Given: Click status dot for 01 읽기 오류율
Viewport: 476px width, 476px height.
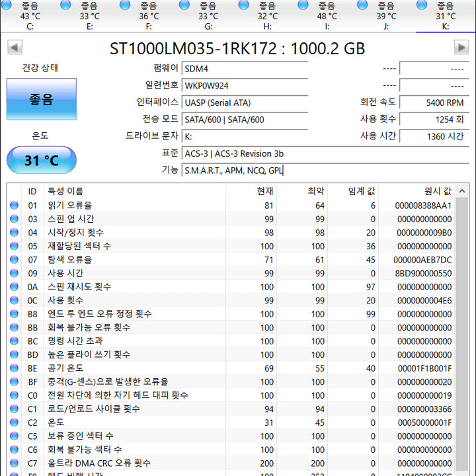Looking at the screenshot, I should pyautogui.click(x=14, y=205).
